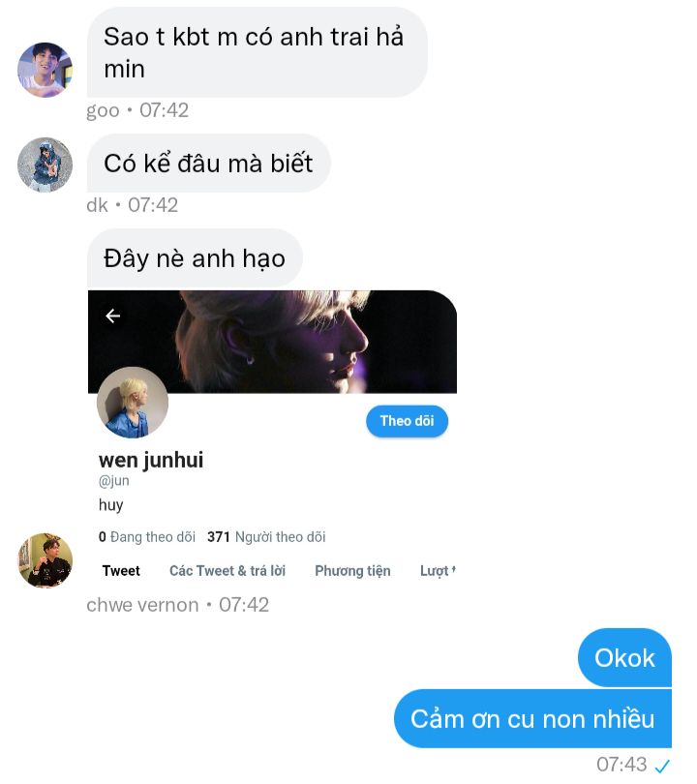697x784 pixels.
Task: Click the @jun username handle
Action: [x=114, y=480]
